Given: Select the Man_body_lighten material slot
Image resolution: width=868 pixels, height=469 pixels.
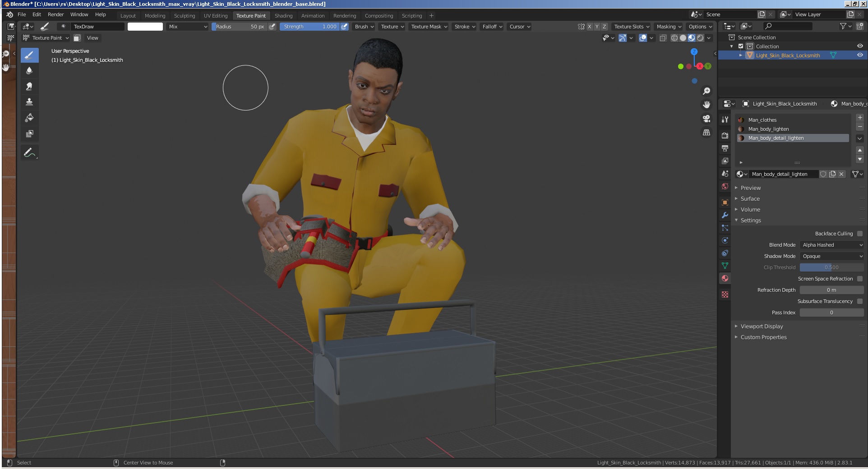Looking at the screenshot, I should tap(793, 129).
